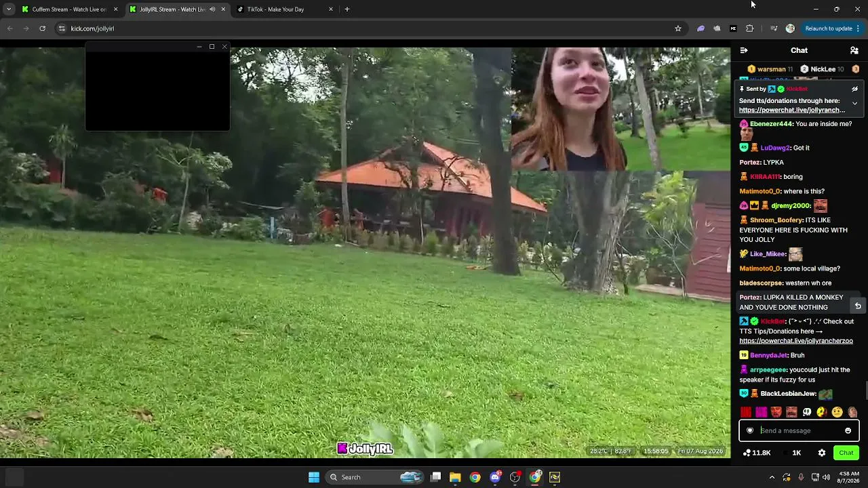Click username Shroom_Boofery in chat
This screenshot has height=488, width=868.
point(776,220)
